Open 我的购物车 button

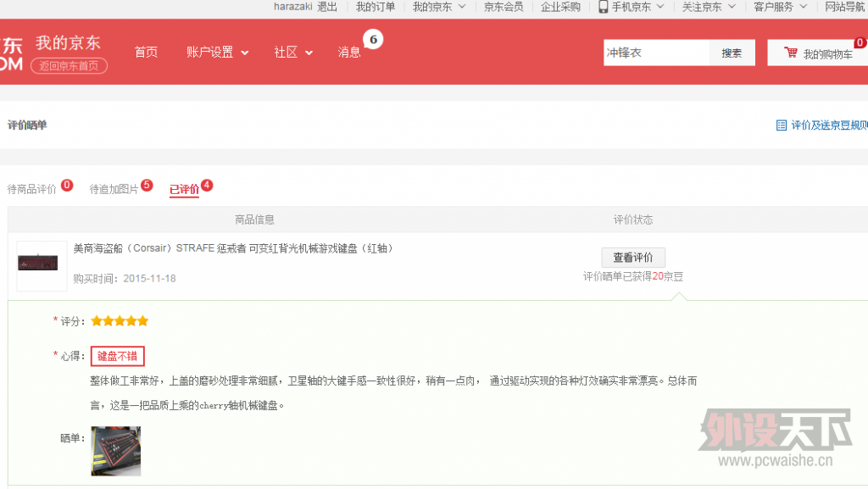click(x=818, y=53)
